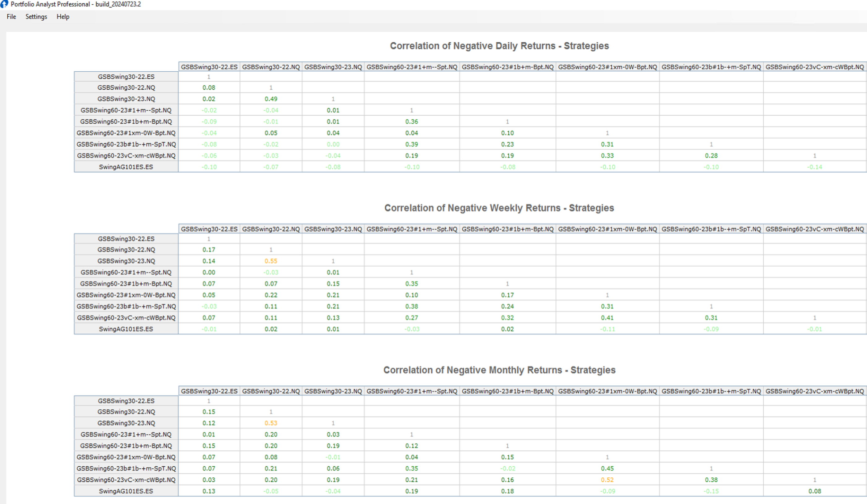
Task: Click the Correlation of Negative Weekly Returns title
Action: tap(499, 208)
